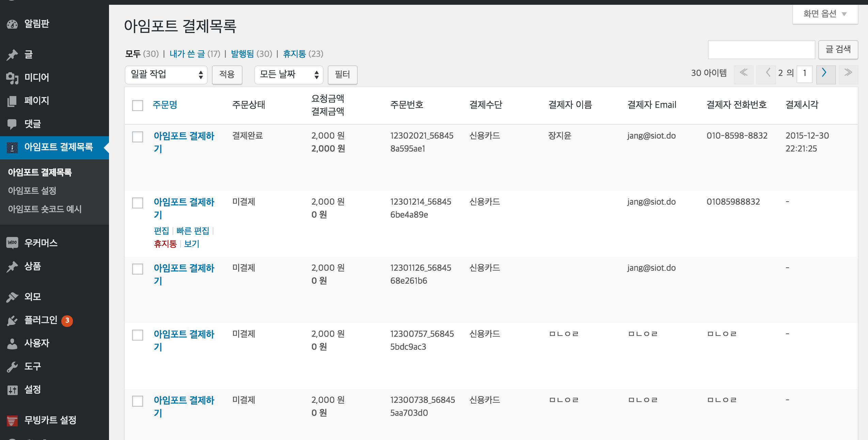Focus the post search input field

coord(762,50)
